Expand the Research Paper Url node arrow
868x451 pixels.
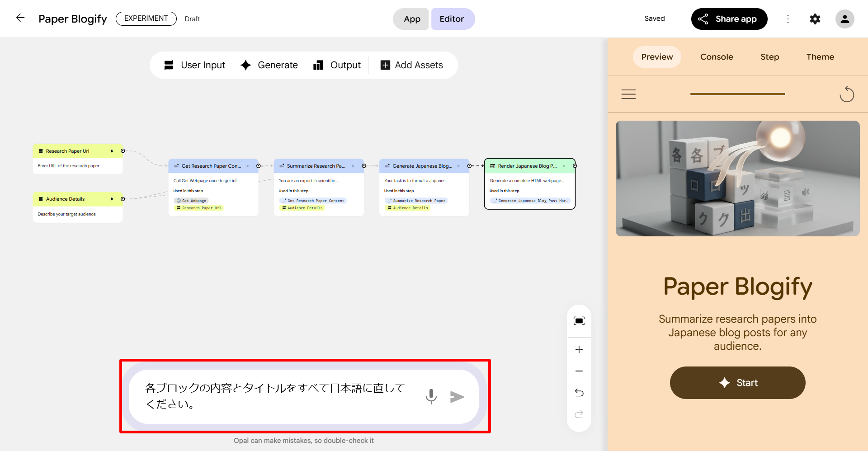click(x=112, y=151)
